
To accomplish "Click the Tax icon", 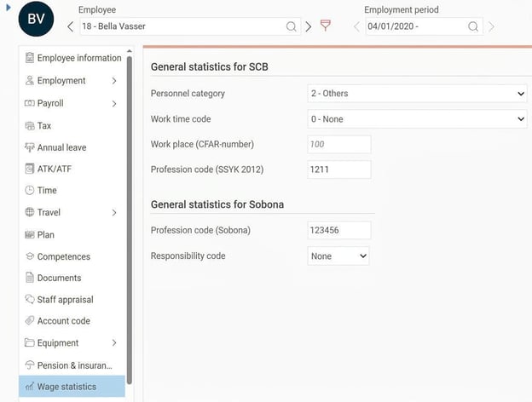I will pyautogui.click(x=30, y=126).
